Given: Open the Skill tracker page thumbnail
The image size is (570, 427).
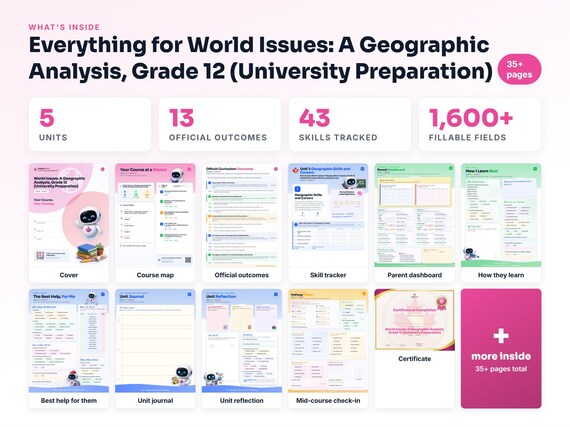Looking at the screenshot, I should 328,215.
